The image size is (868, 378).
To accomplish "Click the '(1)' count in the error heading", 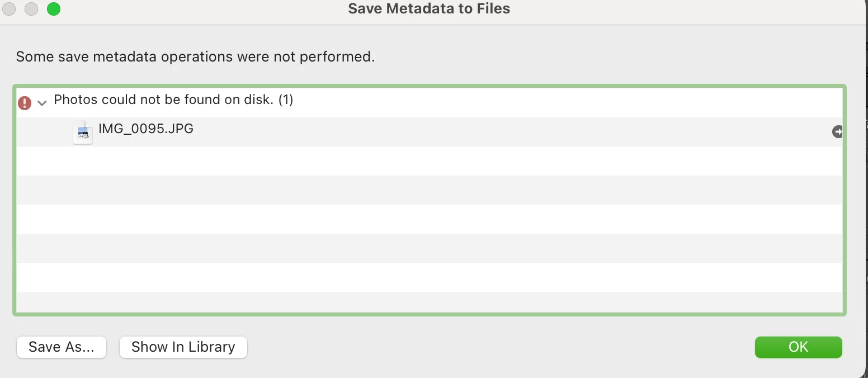I will point(286,100).
